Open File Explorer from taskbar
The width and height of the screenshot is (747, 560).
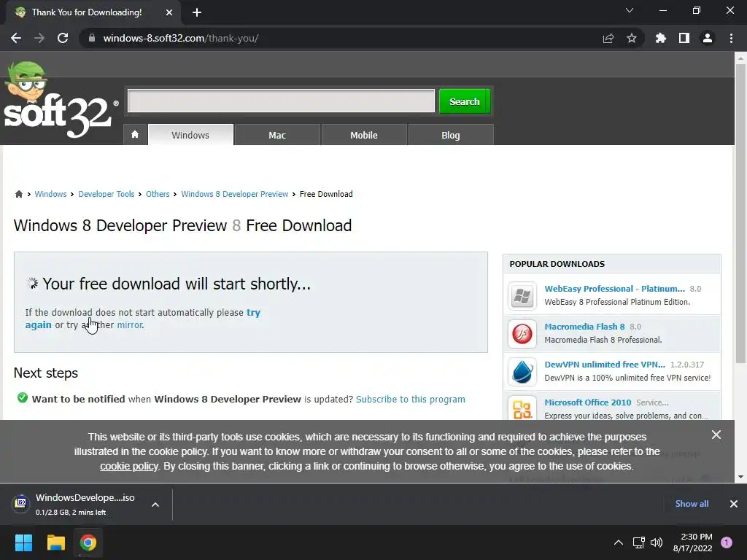point(55,542)
